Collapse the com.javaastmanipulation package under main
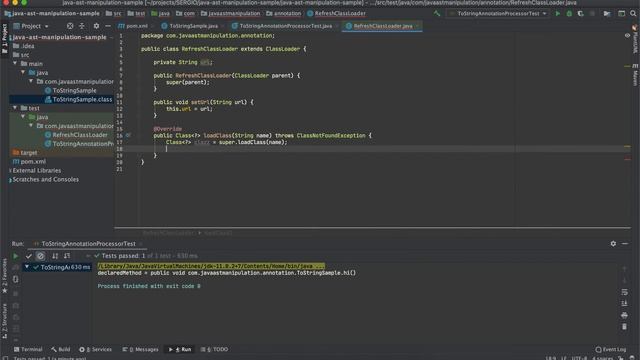 pyautogui.click(x=31, y=82)
